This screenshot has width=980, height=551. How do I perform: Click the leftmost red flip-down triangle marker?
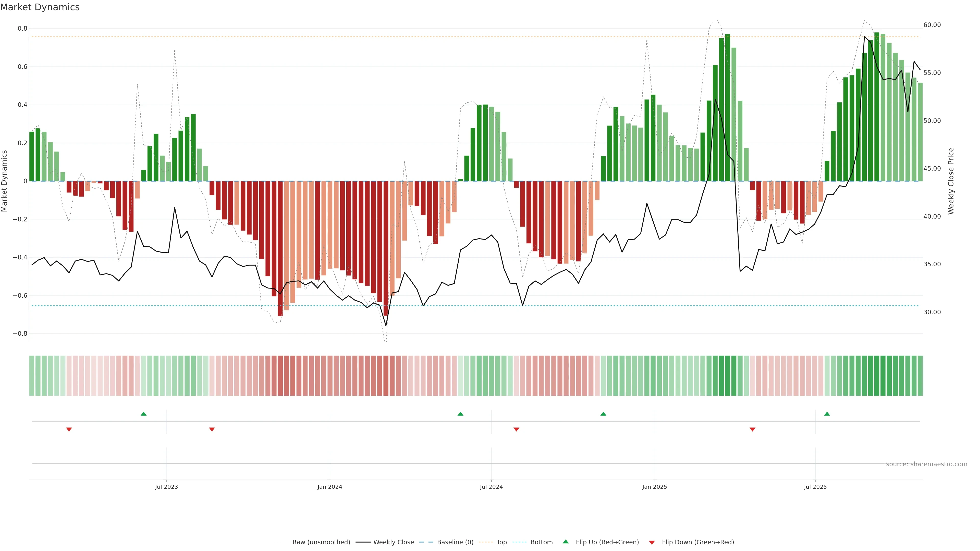click(x=69, y=429)
